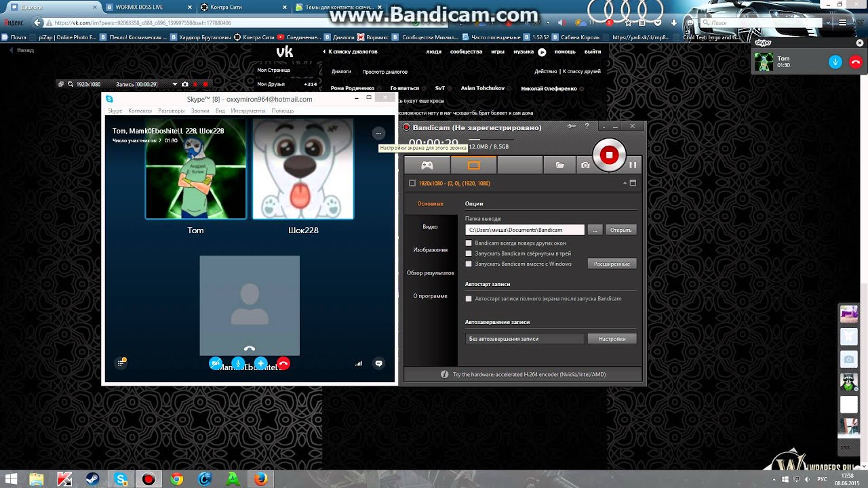
Task: Open Изображения tab in Bandicam
Action: [x=431, y=249]
